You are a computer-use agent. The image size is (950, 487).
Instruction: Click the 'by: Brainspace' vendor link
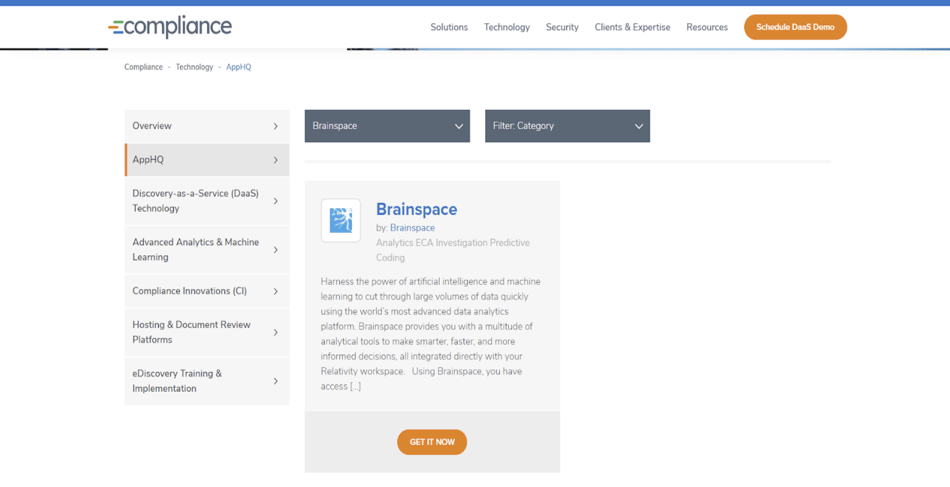[413, 228]
